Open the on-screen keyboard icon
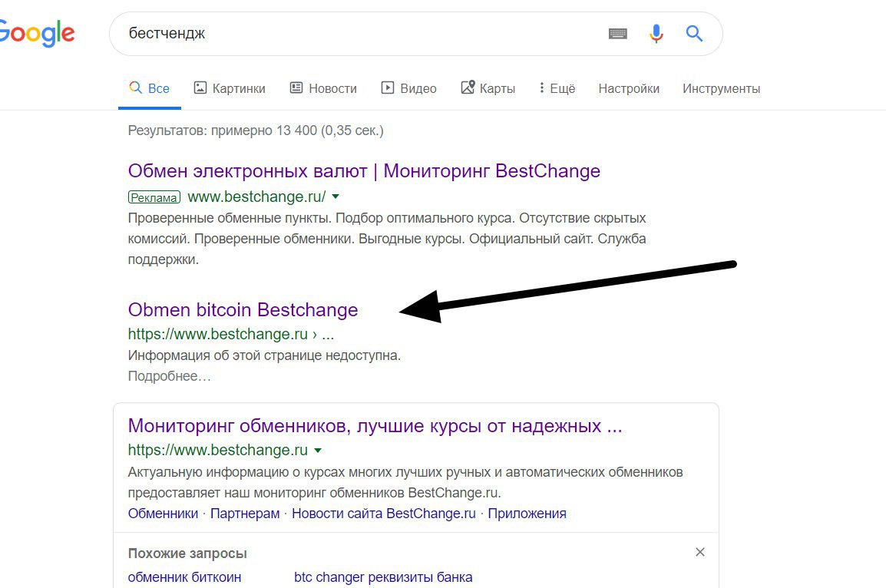886x588 pixels. pos(617,34)
